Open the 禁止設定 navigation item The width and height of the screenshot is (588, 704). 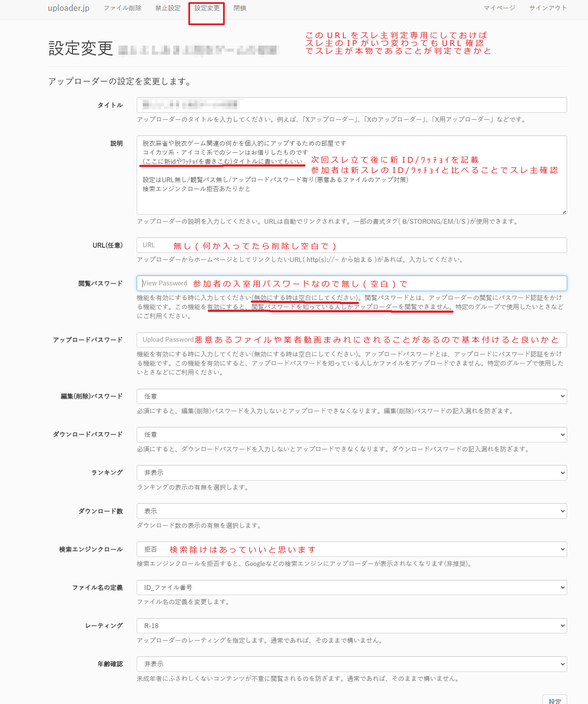pos(168,8)
